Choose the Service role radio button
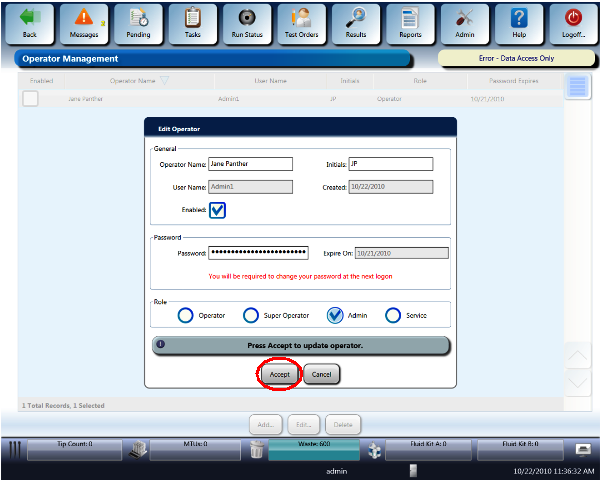This screenshot has height=480, width=600. [393, 315]
